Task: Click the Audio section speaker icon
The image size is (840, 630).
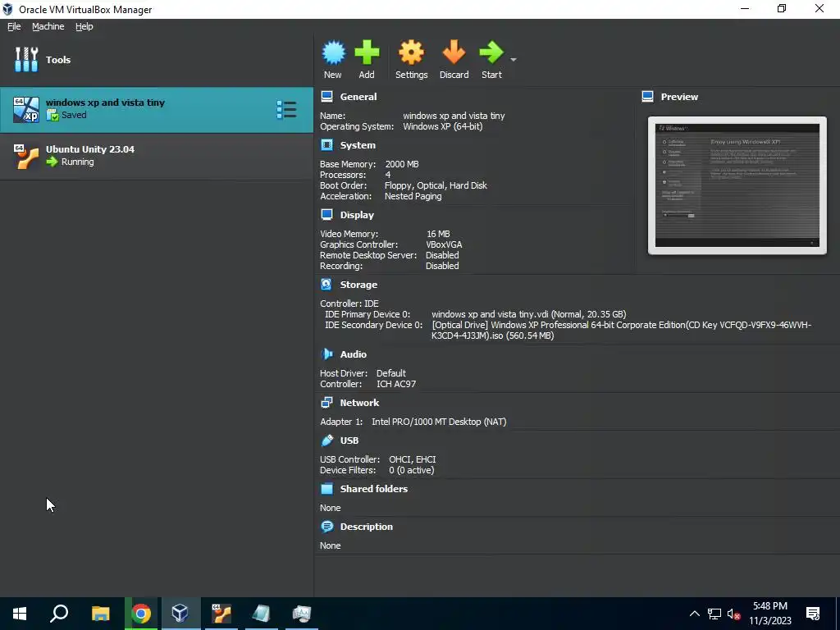Action: pos(326,354)
